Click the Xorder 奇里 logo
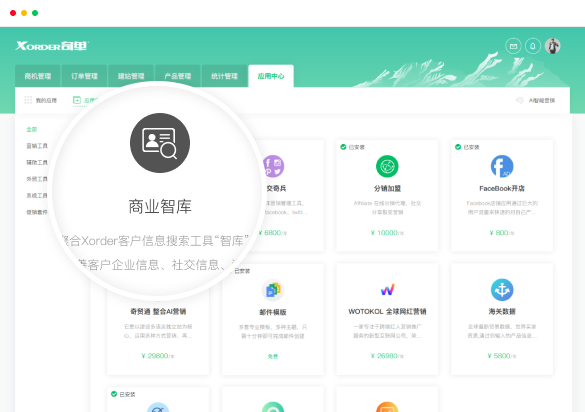Image resolution: width=585 pixels, height=412 pixels. tap(52, 46)
